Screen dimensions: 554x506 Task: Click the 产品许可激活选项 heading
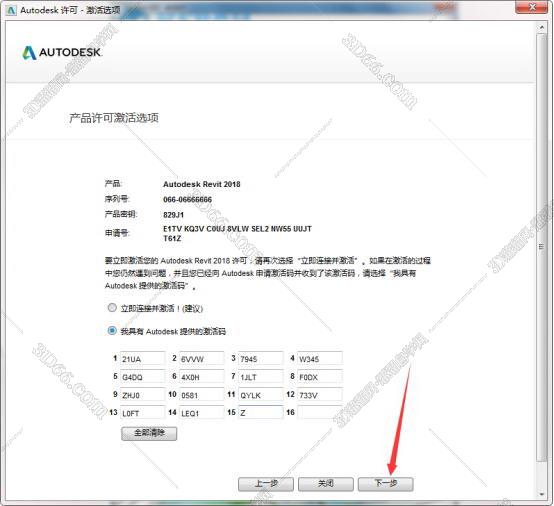tap(114, 118)
